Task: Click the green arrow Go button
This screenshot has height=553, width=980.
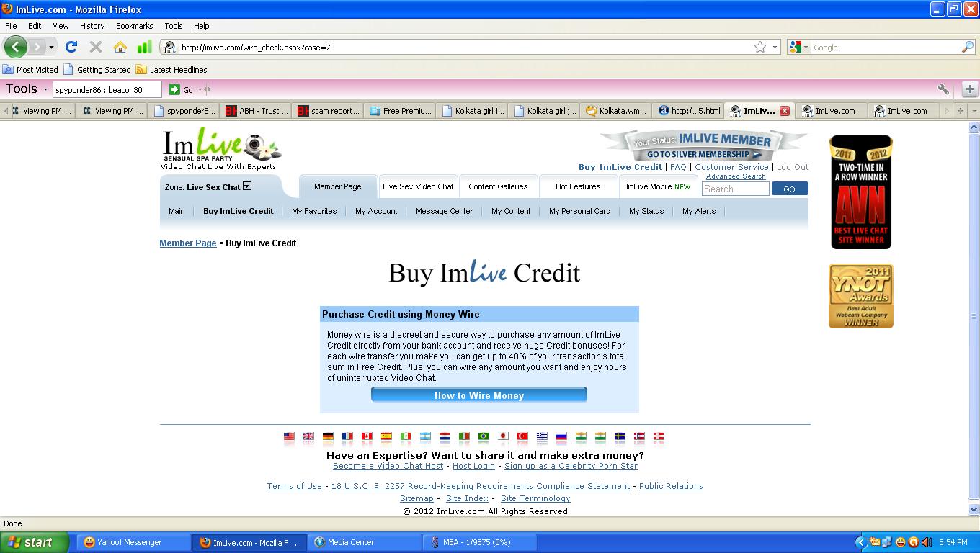Action: [174, 89]
